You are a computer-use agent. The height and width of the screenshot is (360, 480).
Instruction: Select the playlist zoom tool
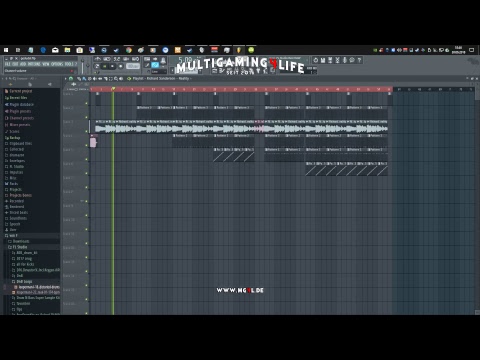116,79
